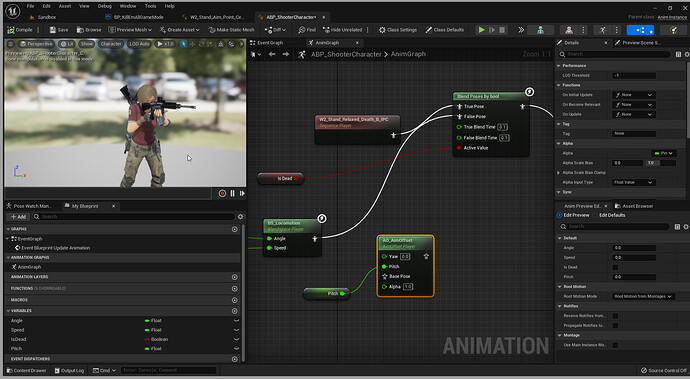Click the viewport Show button
Viewport: 690px width, 379px height.
[87, 44]
